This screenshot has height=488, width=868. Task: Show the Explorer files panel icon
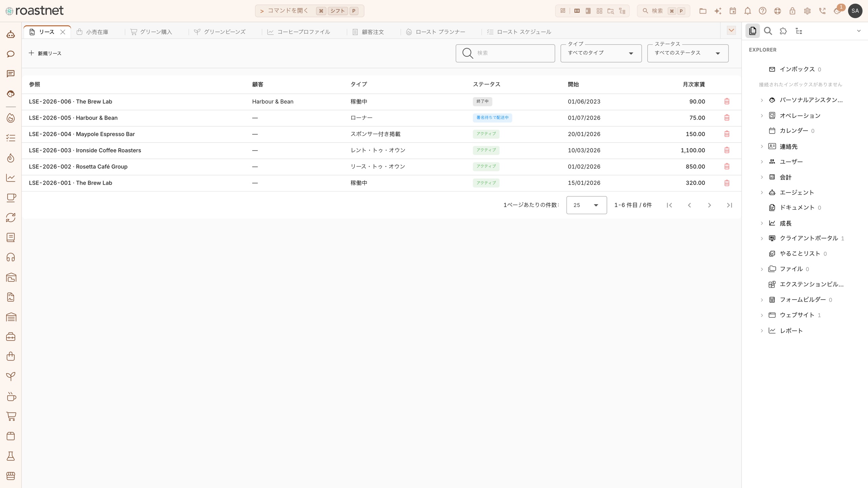752,31
